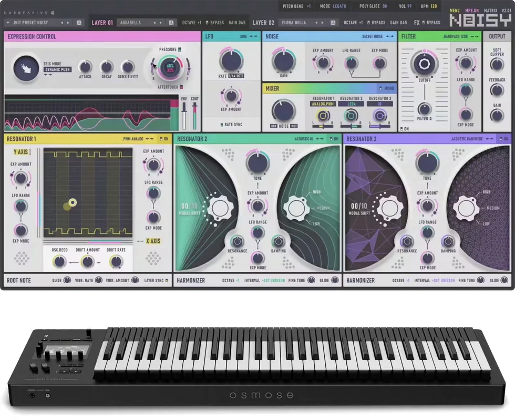Click the LFO rate 1/64 DOTS value
This screenshot has width=515, height=420.
coord(236,76)
